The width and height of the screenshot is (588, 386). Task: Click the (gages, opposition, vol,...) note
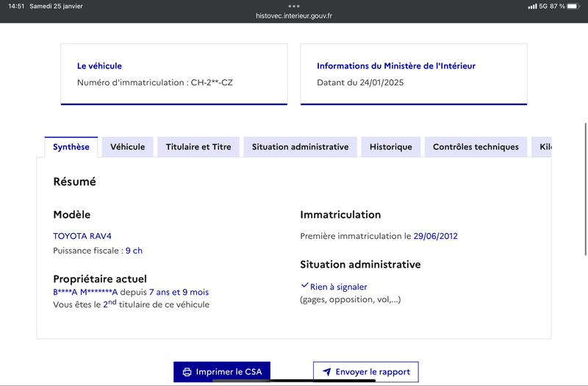click(x=351, y=299)
